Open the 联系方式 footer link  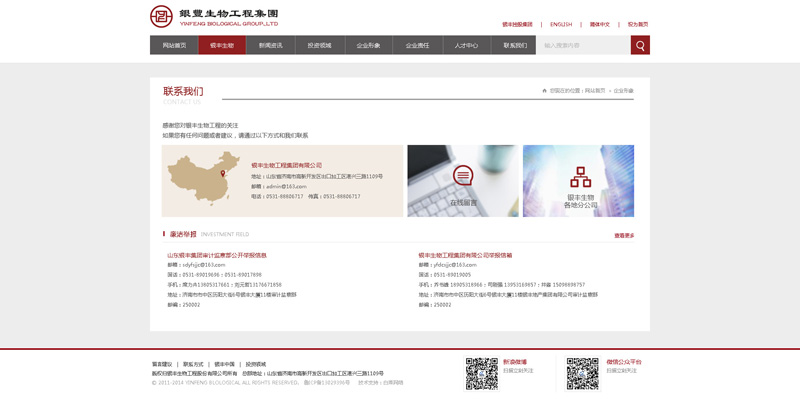tap(193, 364)
